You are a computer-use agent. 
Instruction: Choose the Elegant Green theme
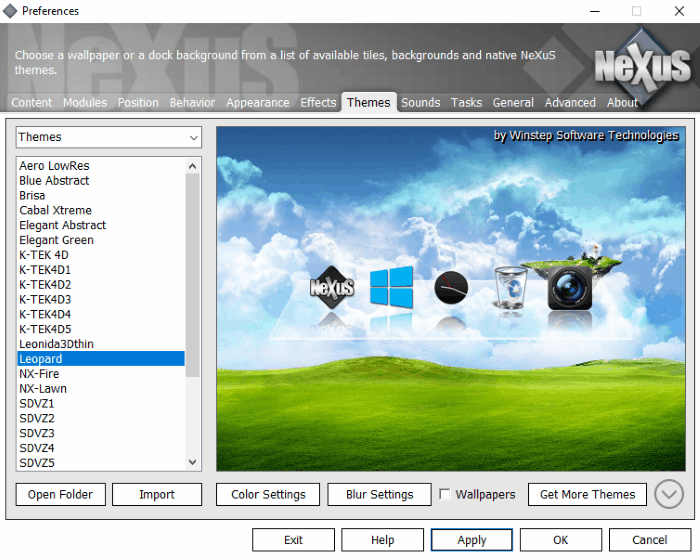[101, 240]
